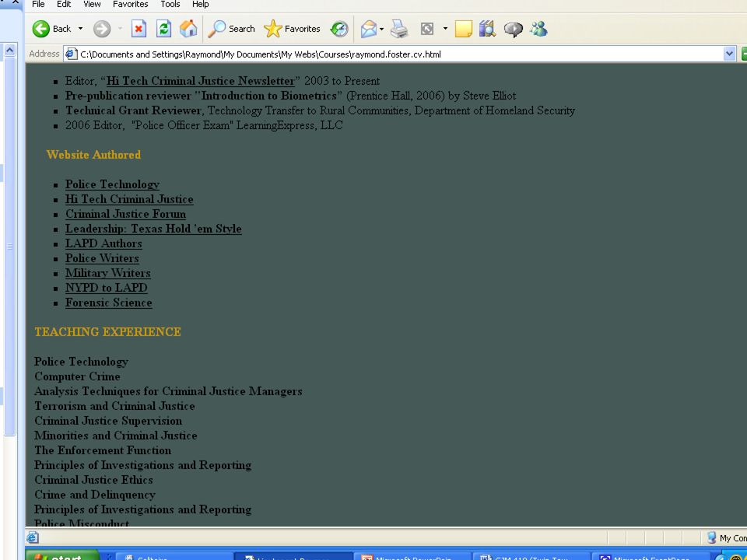Image resolution: width=747 pixels, height=560 pixels.
Task: Open the History clock icon
Action: (339, 29)
